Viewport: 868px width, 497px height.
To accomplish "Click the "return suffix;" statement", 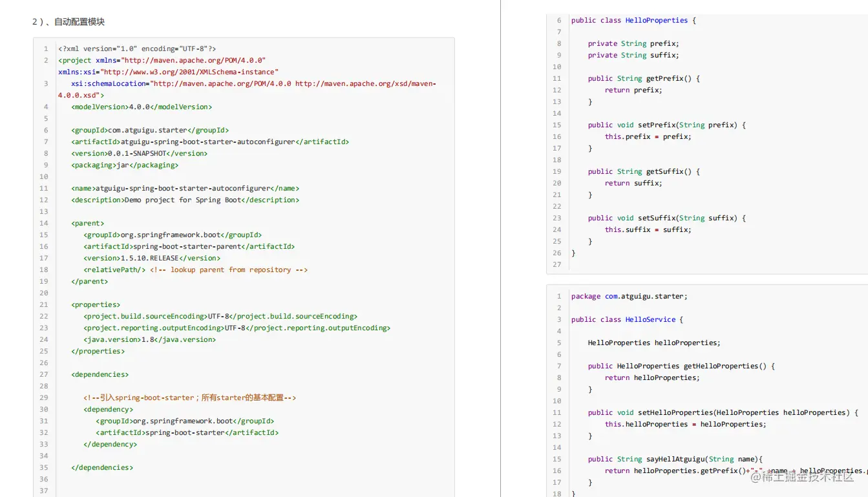I will click(634, 183).
